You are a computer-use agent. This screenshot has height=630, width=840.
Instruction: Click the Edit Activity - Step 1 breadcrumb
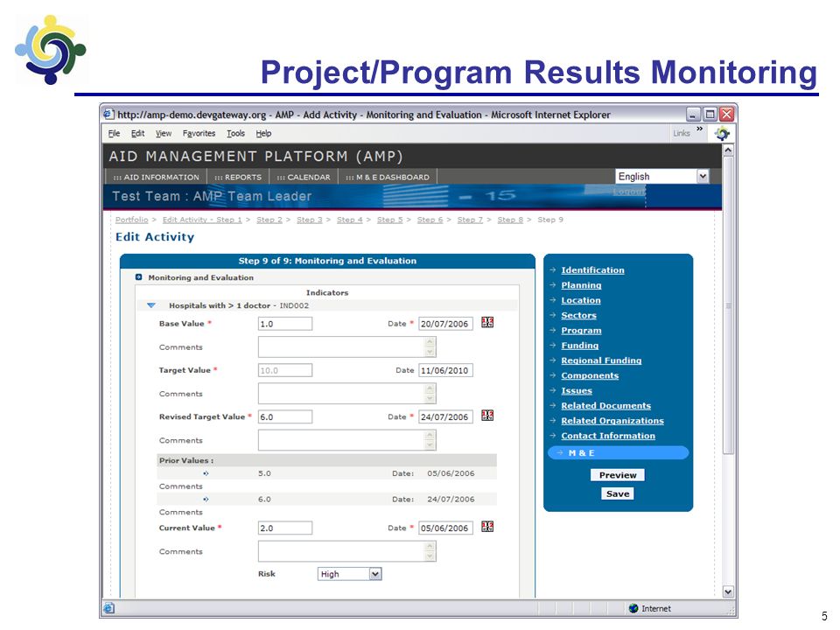pos(202,220)
